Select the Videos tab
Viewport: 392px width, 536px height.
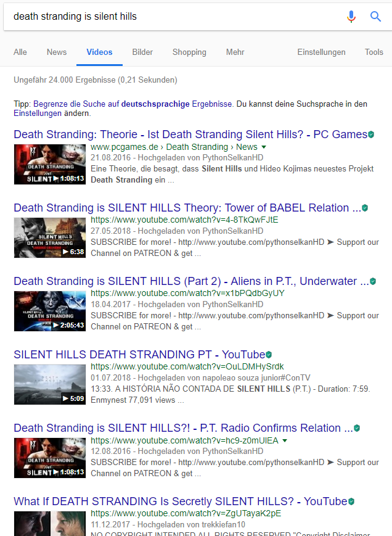99,52
